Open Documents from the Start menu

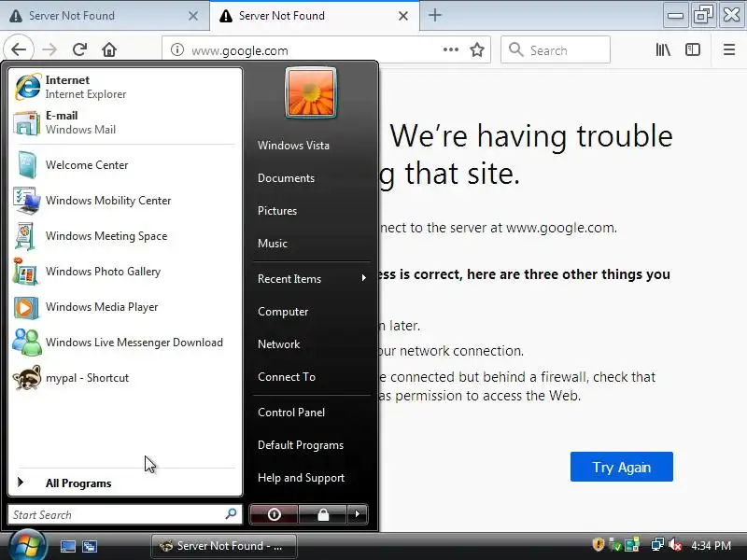(x=286, y=178)
